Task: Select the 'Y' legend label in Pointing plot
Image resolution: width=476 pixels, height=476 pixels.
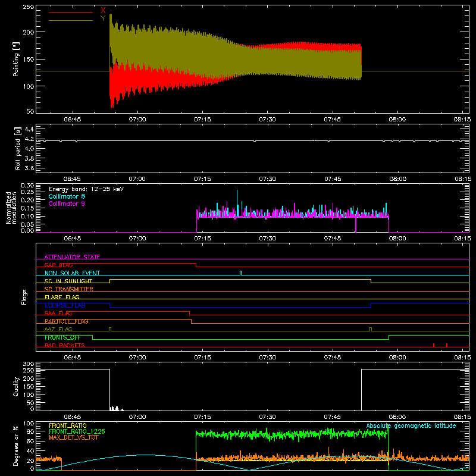Action: click(103, 18)
